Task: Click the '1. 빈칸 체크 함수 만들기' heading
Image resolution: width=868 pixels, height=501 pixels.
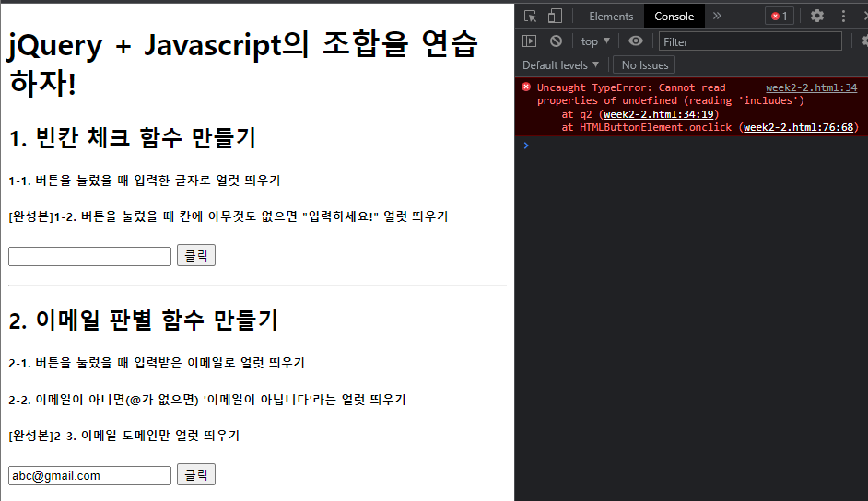Action: [x=132, y=138]
